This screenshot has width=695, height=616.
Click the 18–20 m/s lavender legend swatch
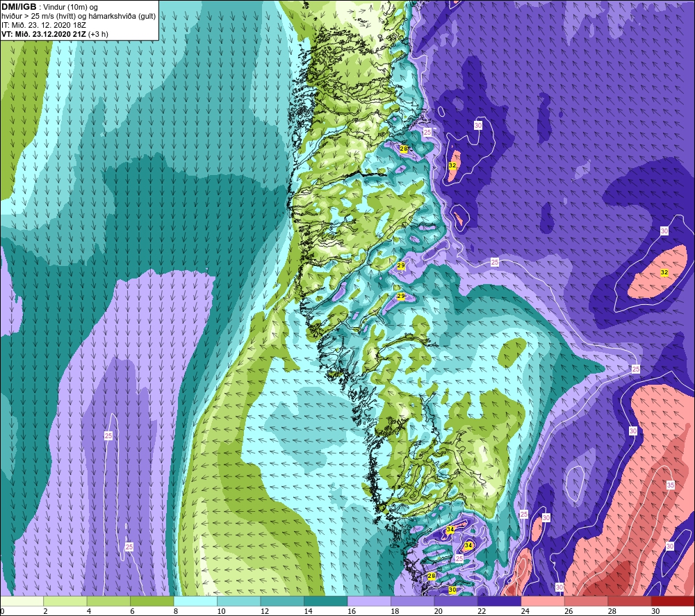[x=413, y=601]
